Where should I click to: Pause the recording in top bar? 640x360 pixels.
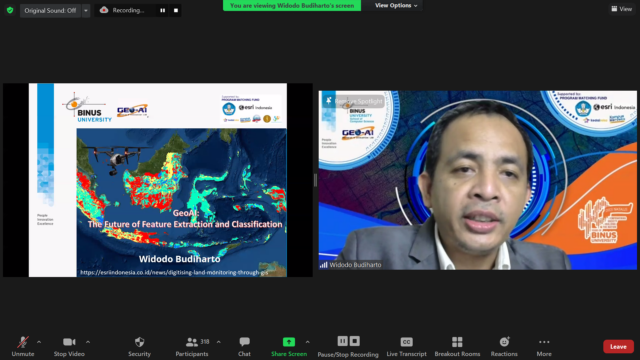pyautogui.click(x=162, y=11)
